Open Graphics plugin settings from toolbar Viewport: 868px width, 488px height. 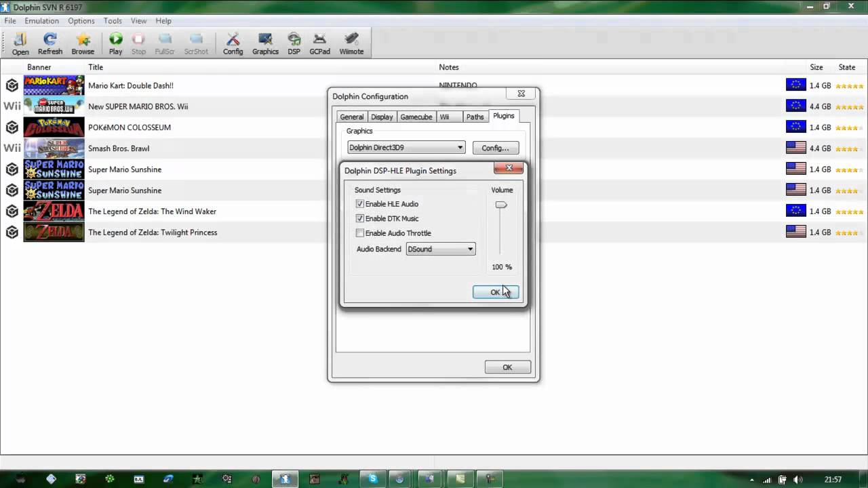[265, 43]
